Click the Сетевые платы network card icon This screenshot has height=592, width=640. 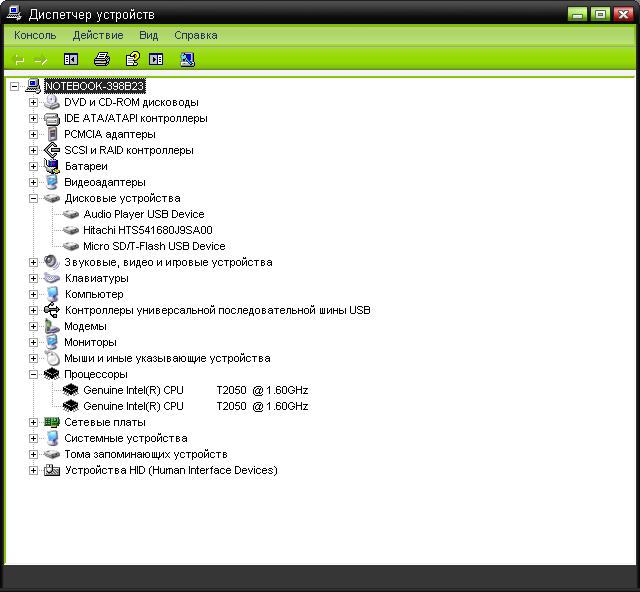[x=52, y=422]
